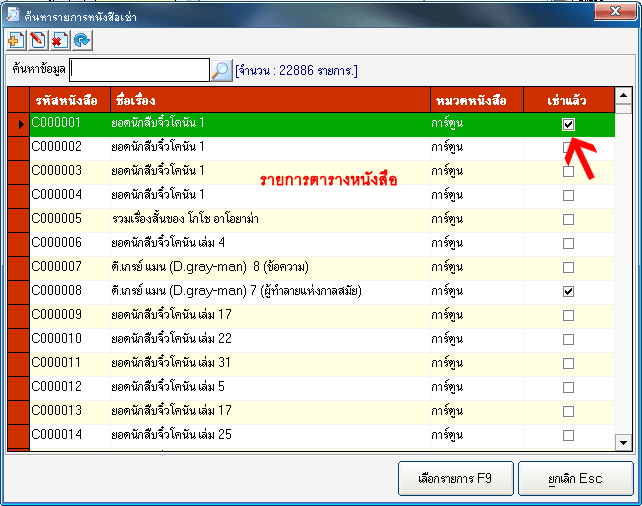Click the refresh list arrow icon
Screen dimensions: 642x506
click(x=82, y=41)
